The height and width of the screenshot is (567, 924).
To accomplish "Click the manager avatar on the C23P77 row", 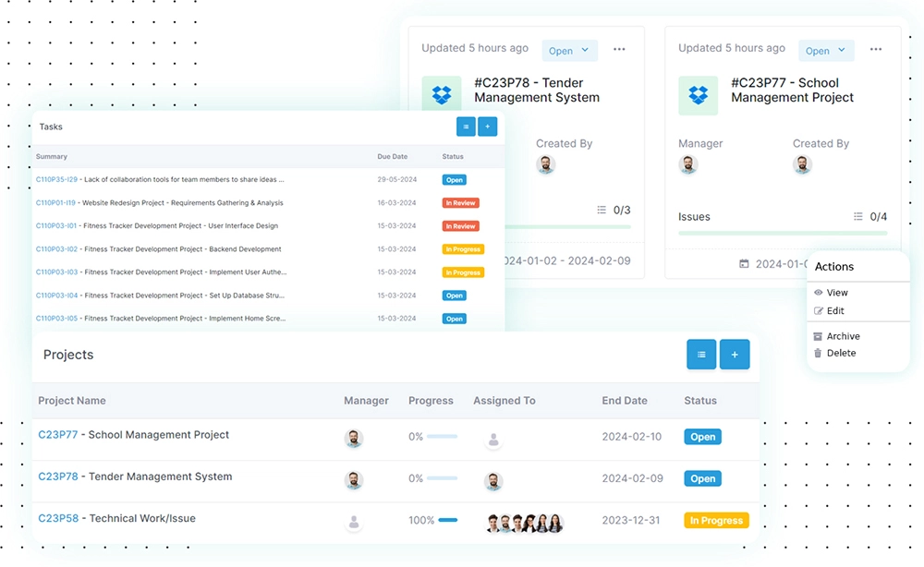I will [354, 439].
